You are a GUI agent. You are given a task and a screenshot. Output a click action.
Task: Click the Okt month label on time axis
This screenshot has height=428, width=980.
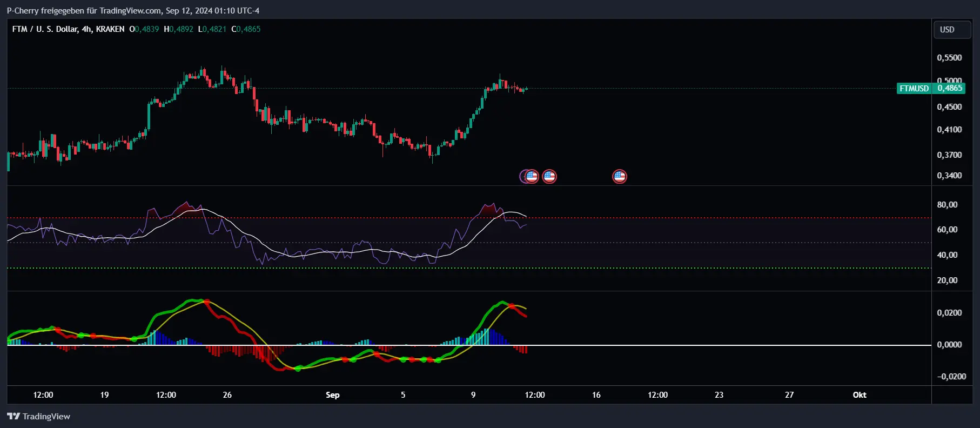point(860,395)
